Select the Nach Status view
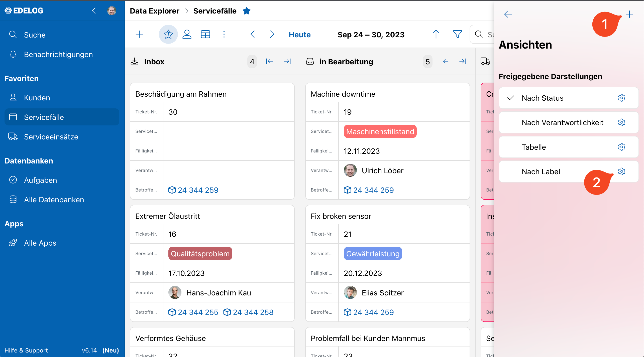Screen dimensions: 644x357 569,98
